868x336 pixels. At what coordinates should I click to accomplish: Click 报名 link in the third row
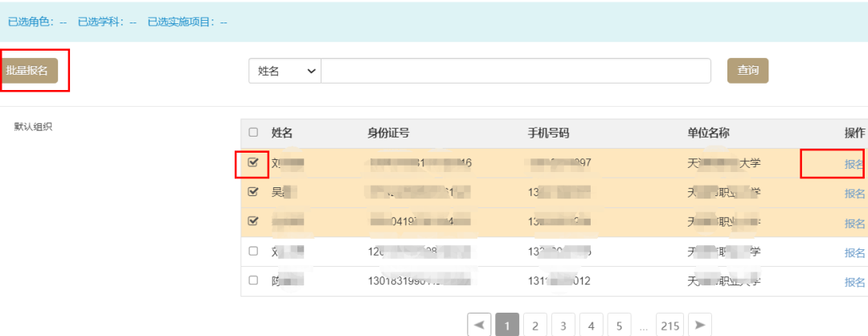[x=854, y=223]
